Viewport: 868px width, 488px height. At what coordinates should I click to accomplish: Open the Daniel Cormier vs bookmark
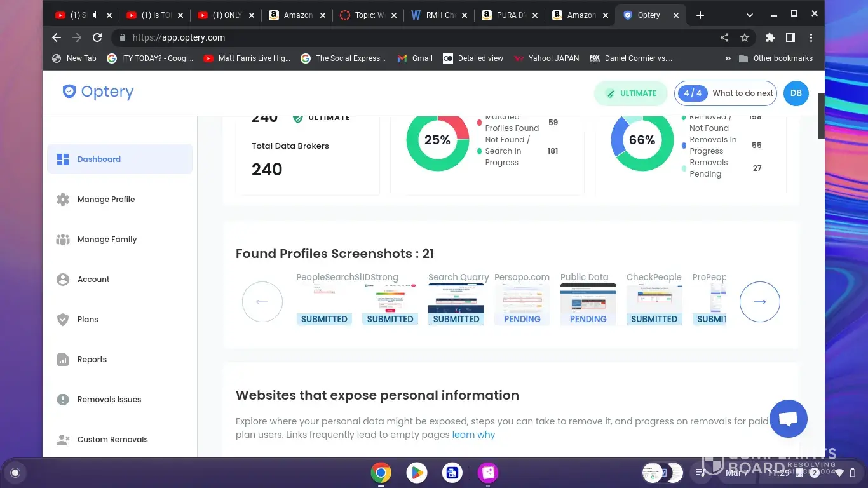pos(631,58)
